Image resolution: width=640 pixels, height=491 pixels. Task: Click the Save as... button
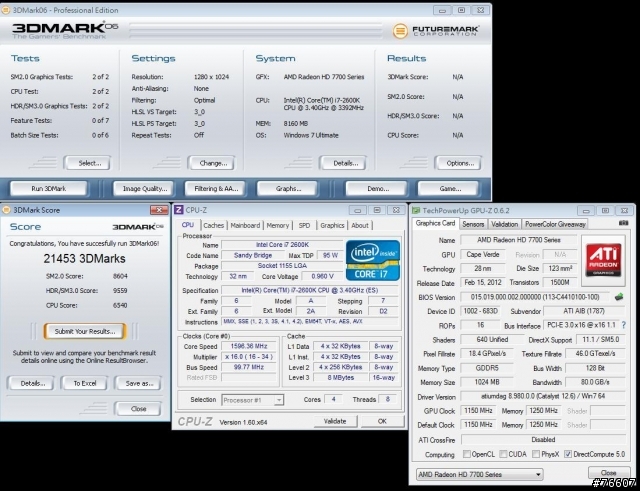point(138,383)
